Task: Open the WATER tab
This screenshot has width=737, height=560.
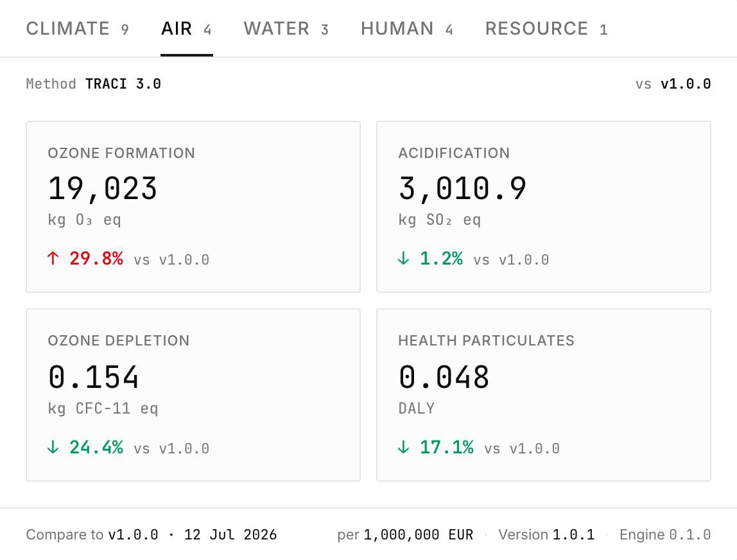Action: (286, 29)
